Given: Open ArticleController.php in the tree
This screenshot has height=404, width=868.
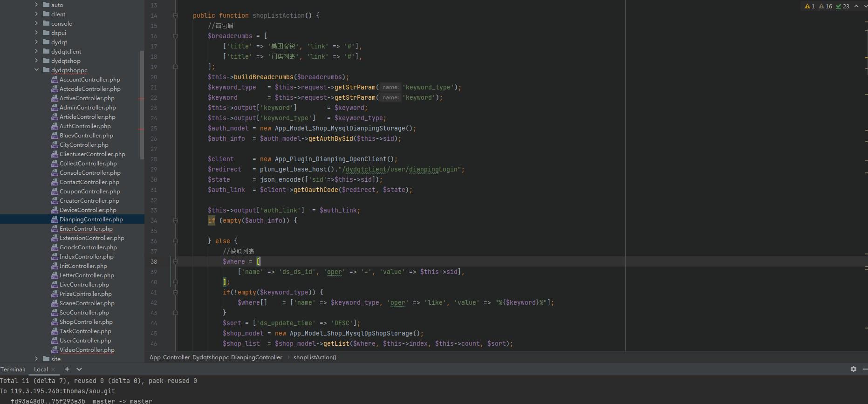Looking at the screenshot, I should tap(87, 117).
